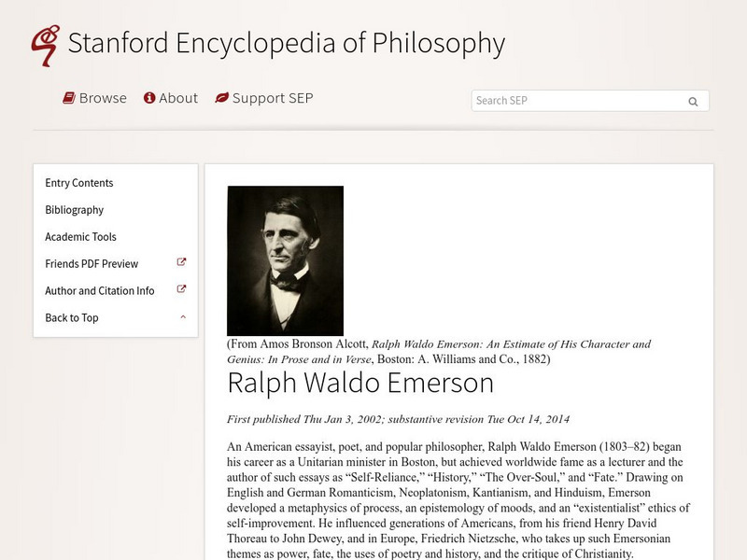Open Friends PDF Preview link
Screen dimensions: 747x560
[x=92, y=264]
